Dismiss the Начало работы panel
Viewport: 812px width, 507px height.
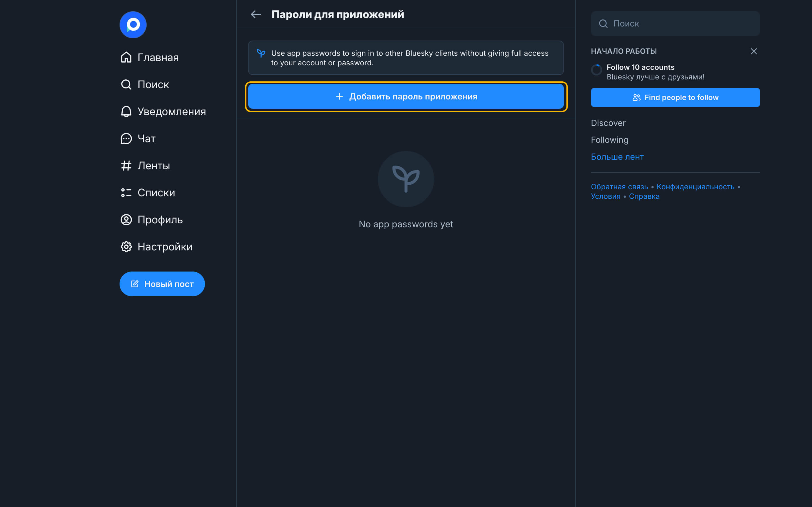tap(754, 51)
